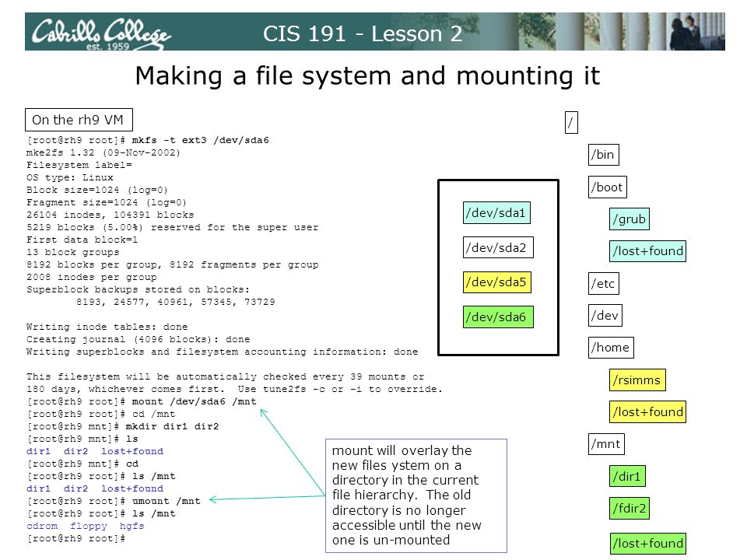Select the cyan /grub directory box
The image size is (747, 560).
coord(630,219)
